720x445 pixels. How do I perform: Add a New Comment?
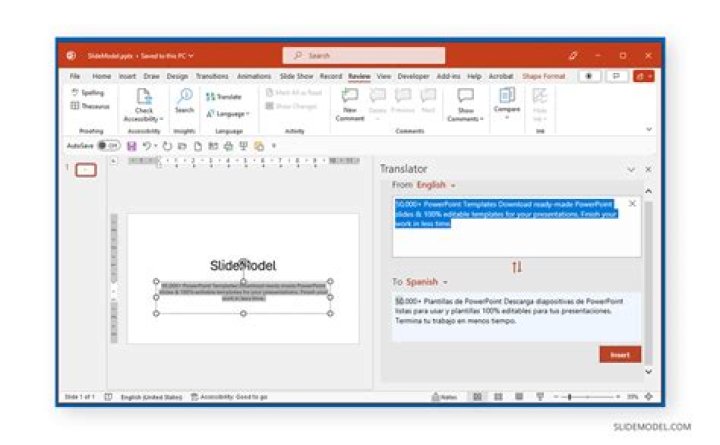coord(350,105)
